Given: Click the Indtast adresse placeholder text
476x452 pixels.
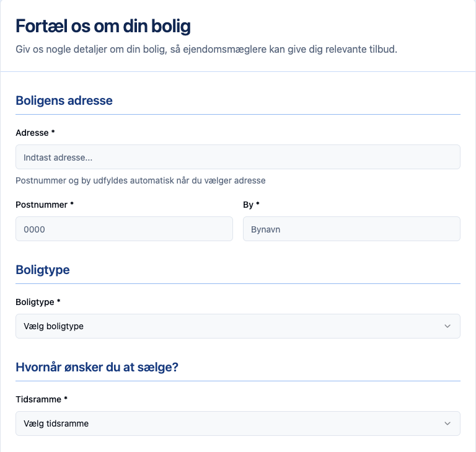Looking at the screenshot, I should [x=58, y=157].
